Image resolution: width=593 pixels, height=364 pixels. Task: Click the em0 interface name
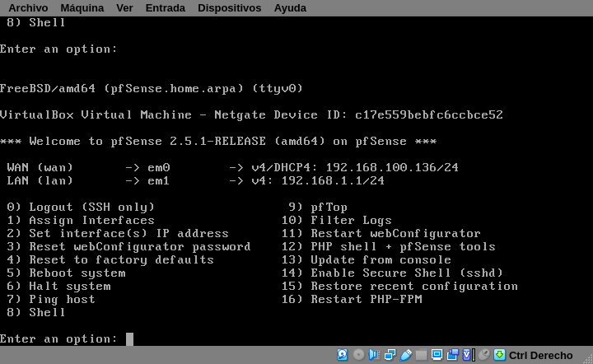tap(159, 167)
